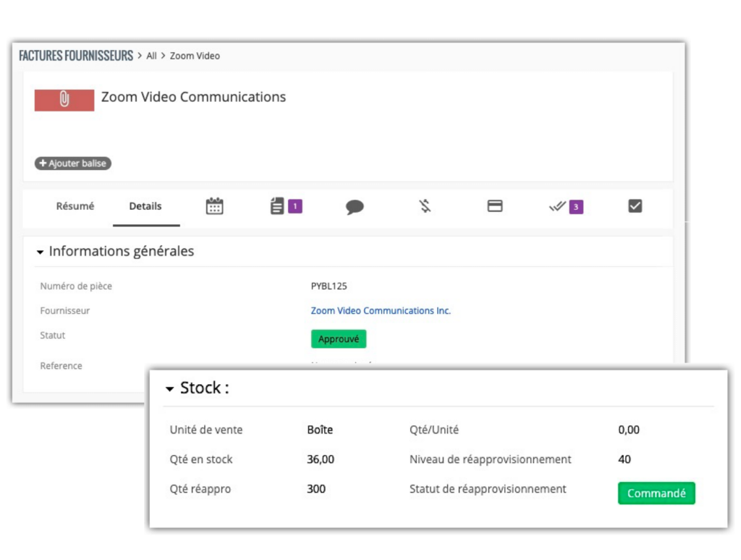Click the Zoom Video breadcrumb

point(195,56)
